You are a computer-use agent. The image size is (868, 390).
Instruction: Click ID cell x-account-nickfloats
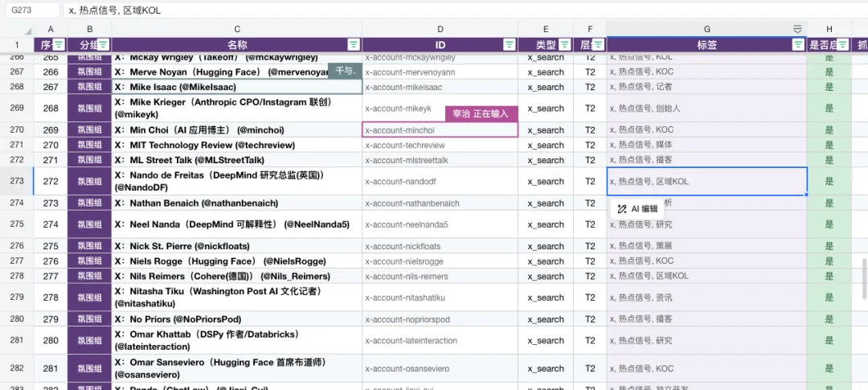coord(440,247)
